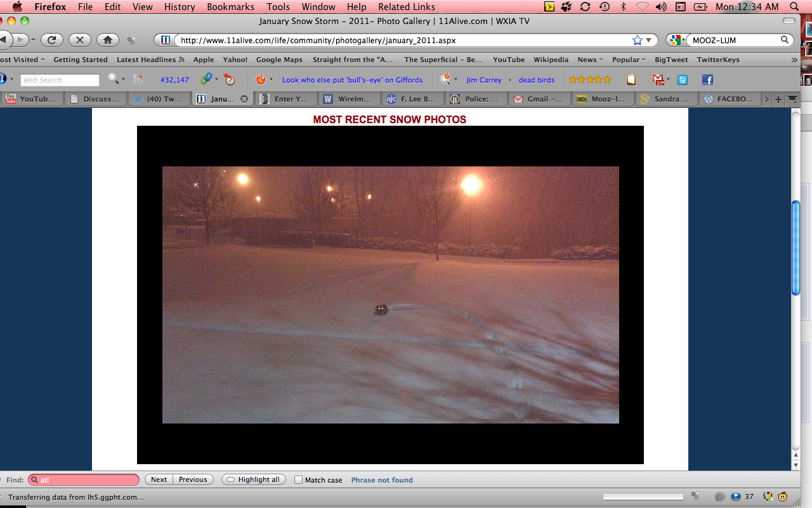Open the Gmail toolbar icon
812x508 pixels.
coord(658,79)
